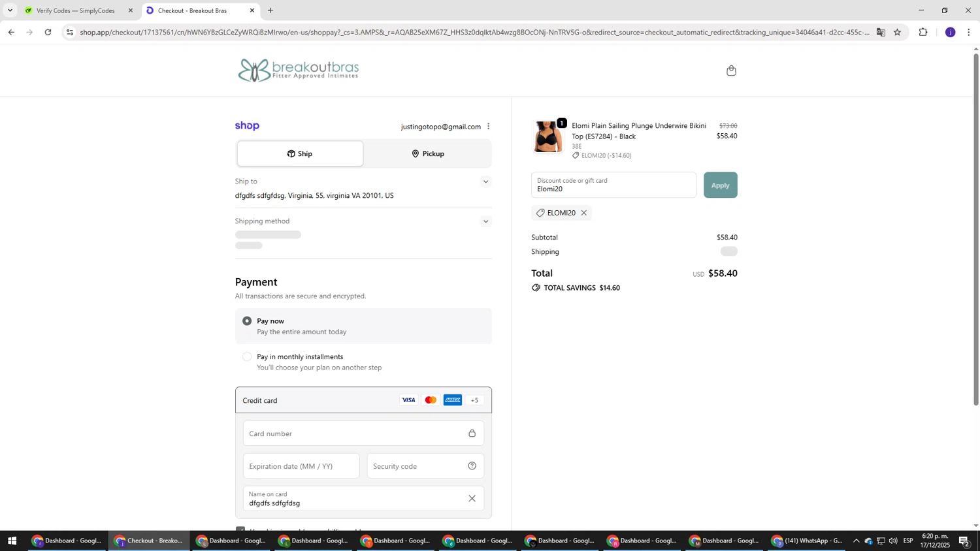Open browser extensions puzzle icon
The width and height of the screenshot is (980, 551).
[923, 32]
